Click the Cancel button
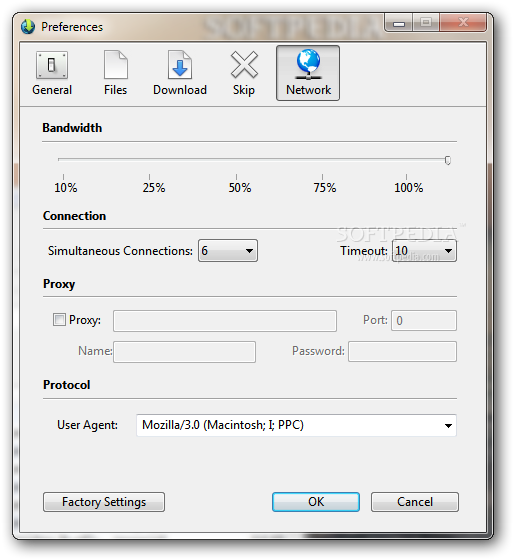This screenshot has width=514, height=560. (415, 502)
